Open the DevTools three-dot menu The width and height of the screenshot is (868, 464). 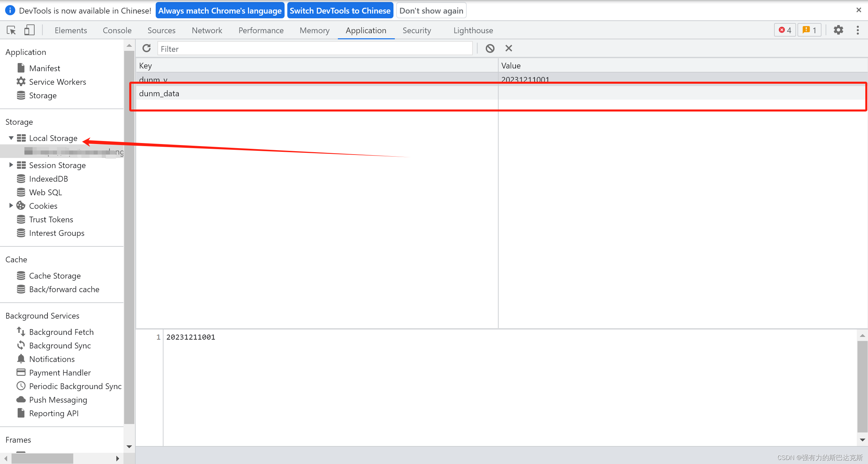858,30
